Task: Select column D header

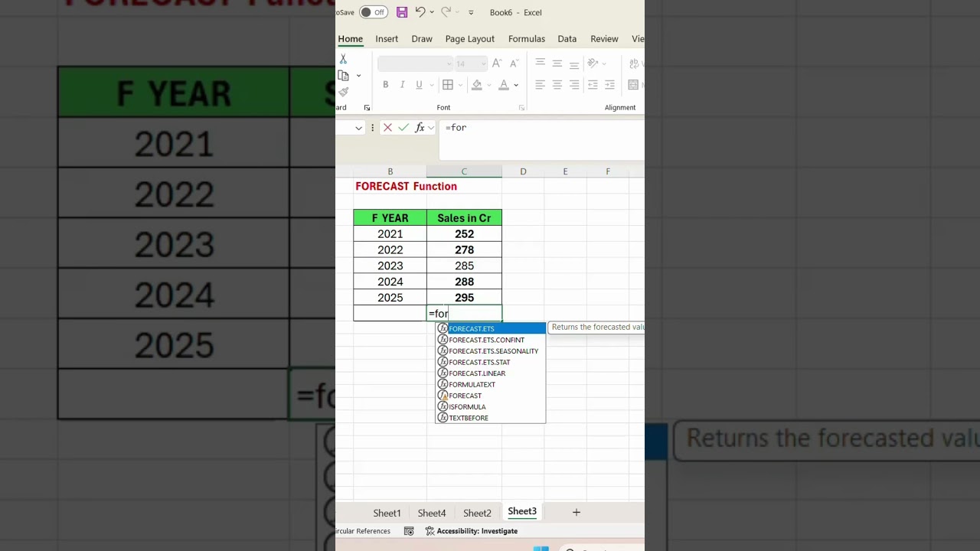Action: [x=523, y=171]
